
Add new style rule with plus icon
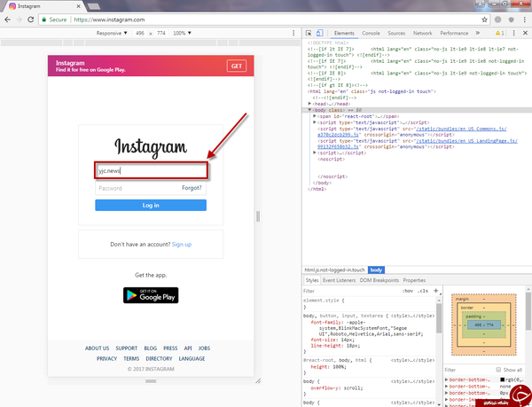(x=436, y=291)
